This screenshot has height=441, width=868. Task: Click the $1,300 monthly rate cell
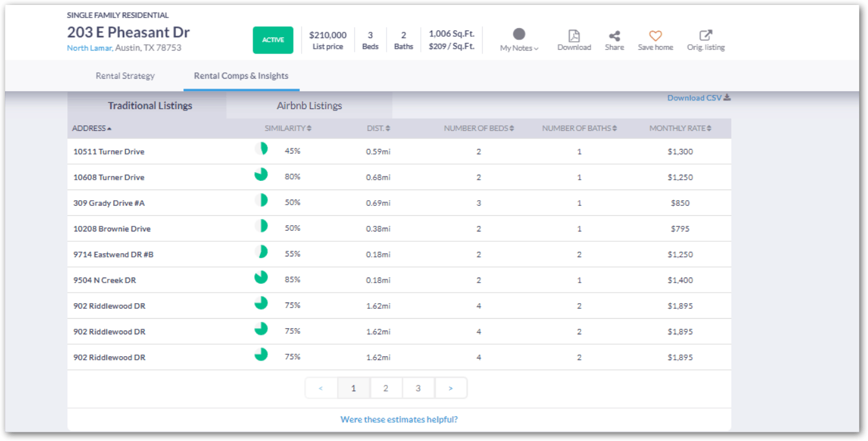pyautogui.click(x=680, y=152)
